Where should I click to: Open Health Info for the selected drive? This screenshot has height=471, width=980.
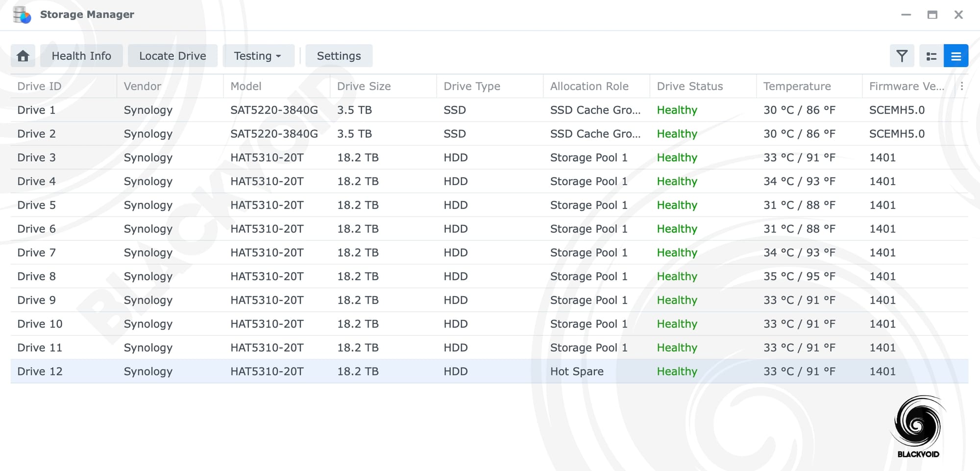point(81,56)
